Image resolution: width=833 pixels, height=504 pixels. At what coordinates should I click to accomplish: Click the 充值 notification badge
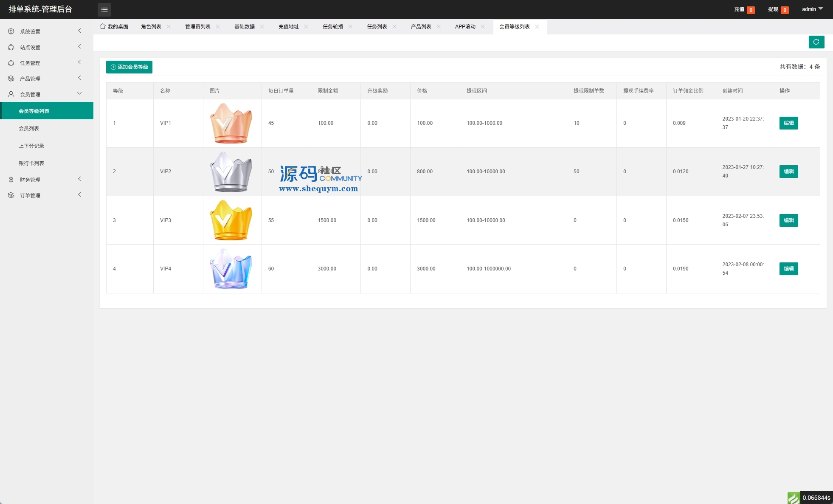[750, 10]
